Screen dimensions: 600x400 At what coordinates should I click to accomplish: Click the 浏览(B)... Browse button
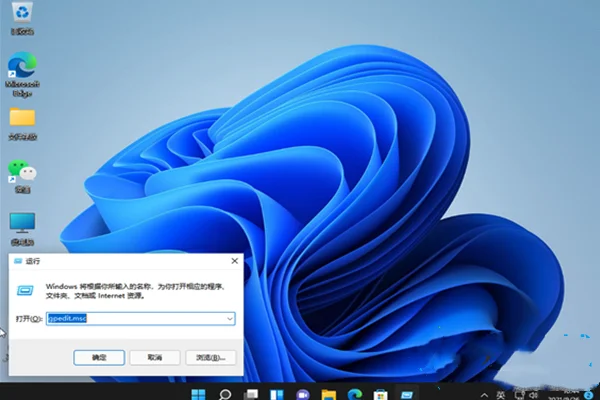(211, 358)
